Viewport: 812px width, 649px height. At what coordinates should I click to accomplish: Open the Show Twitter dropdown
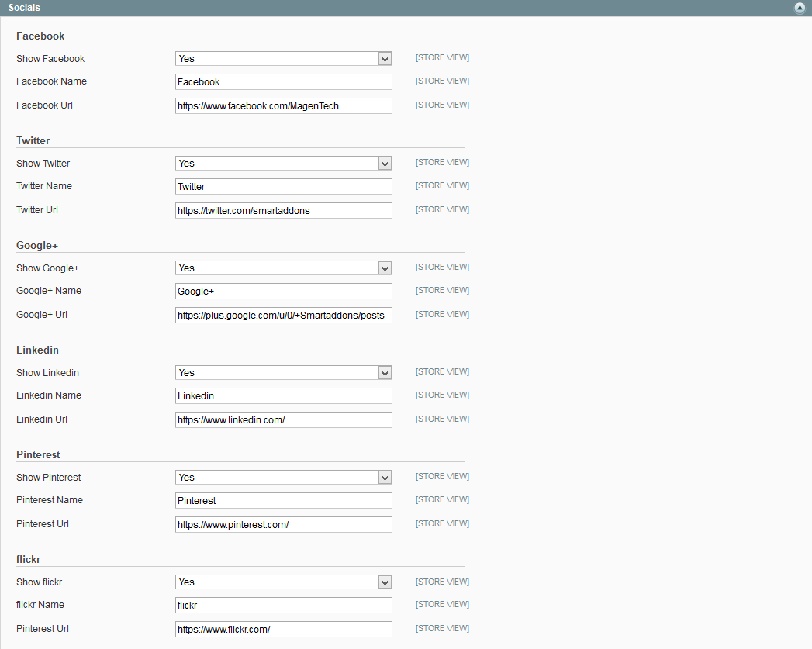tap(283, 164)
